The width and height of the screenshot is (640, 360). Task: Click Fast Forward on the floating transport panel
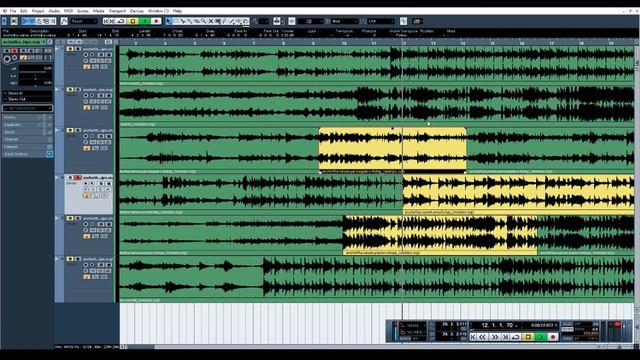(494, 337)
